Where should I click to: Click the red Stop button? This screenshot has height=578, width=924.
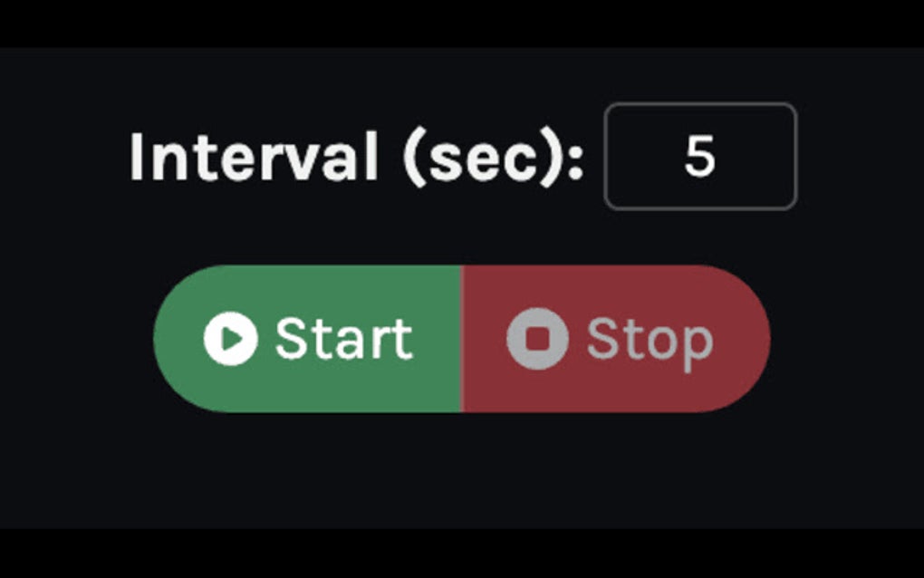(616, 339)
